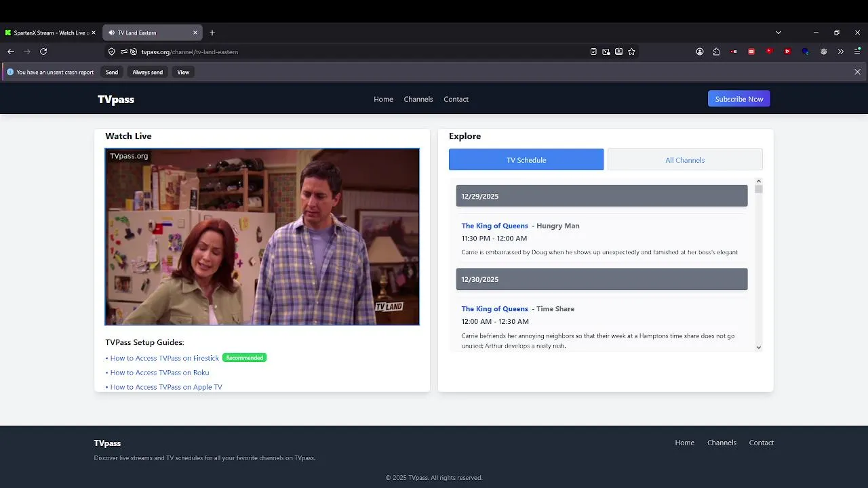Click the red square extension icon
Screen dimensions: 868x488
point(751,52)
